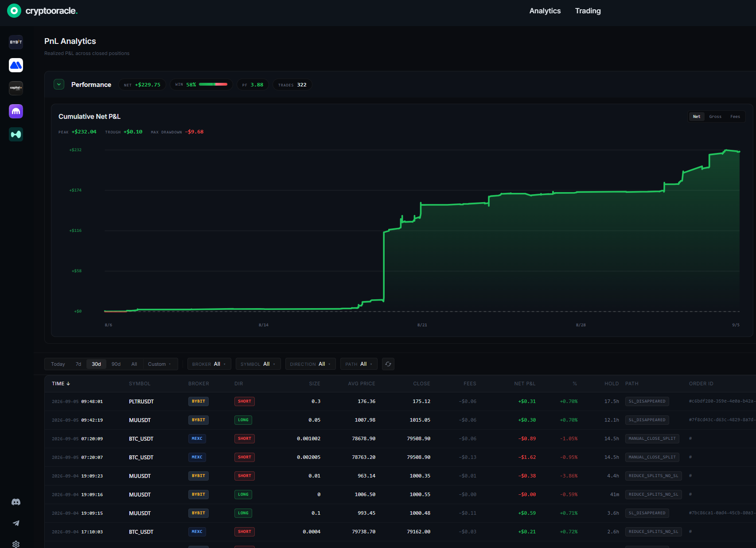Viewport: 756px width, 548px height.
Task: Click BYBIT badge in 19:09:15 MUUSDT row
Action: click(x=199, y=513)
